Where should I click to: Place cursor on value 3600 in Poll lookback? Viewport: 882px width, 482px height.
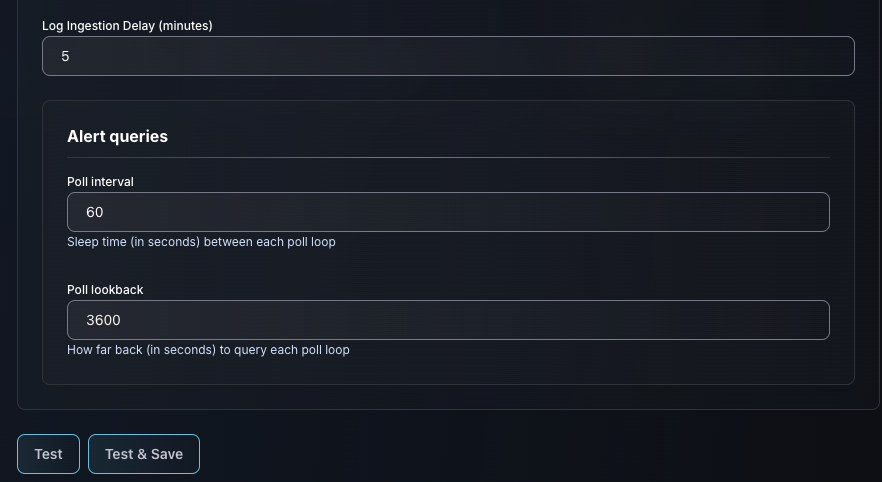pos(104,321)
